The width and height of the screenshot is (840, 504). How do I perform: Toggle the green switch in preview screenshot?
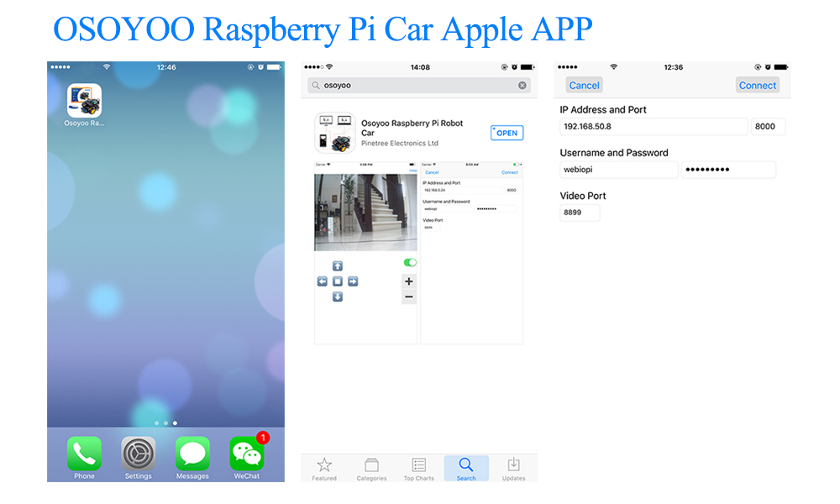pos(410,262)
